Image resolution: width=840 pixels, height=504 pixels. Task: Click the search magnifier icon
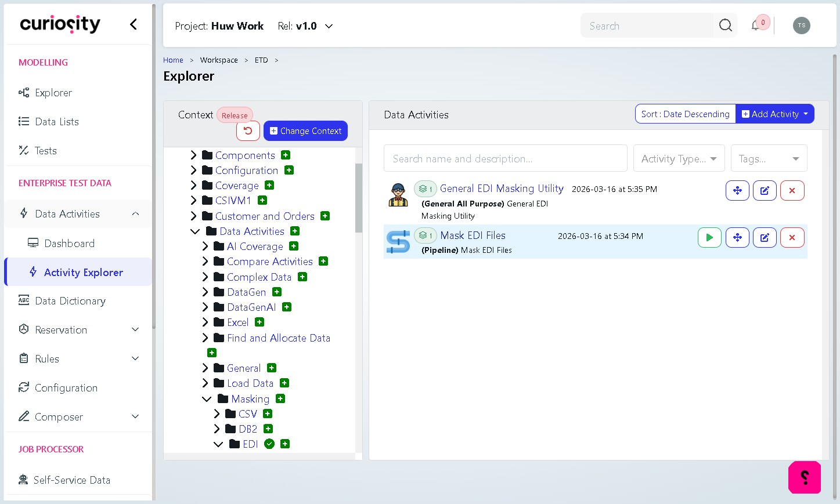tap(726, 26)
